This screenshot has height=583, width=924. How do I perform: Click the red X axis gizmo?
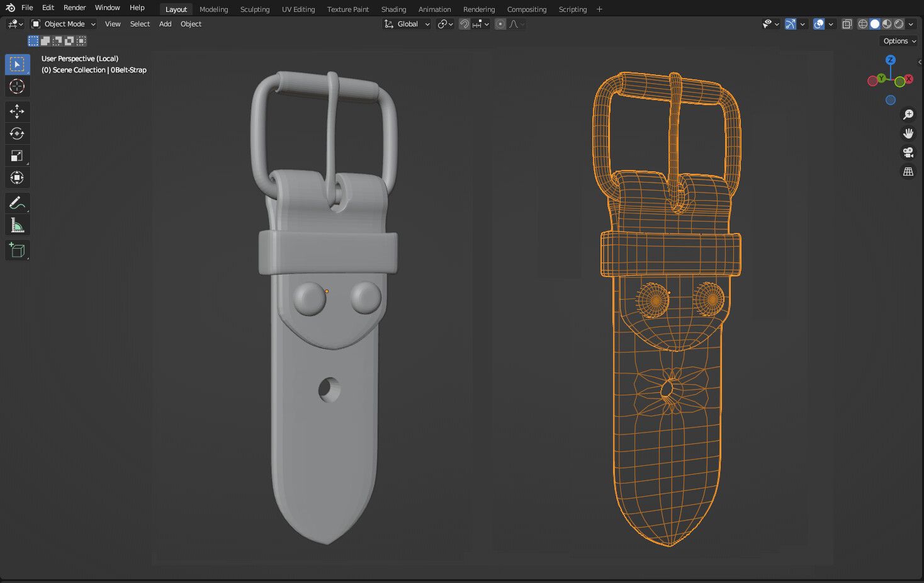click(x=909, y=79)
